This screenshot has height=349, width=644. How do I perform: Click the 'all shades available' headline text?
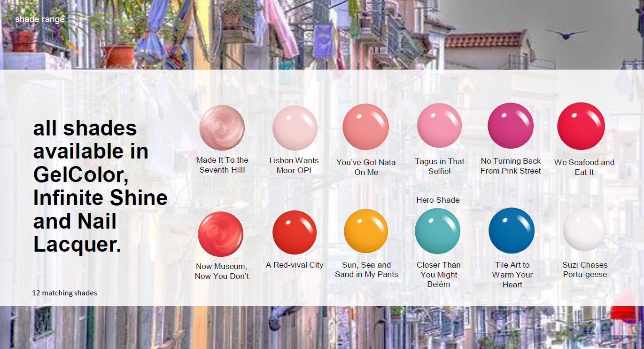tap(100, 186)
